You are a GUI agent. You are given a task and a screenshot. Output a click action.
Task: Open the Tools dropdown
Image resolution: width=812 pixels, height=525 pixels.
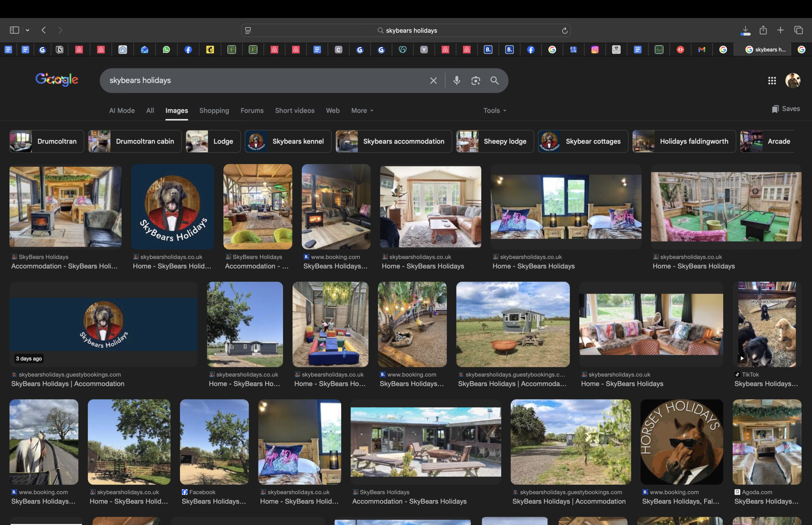tap(494, 111)
